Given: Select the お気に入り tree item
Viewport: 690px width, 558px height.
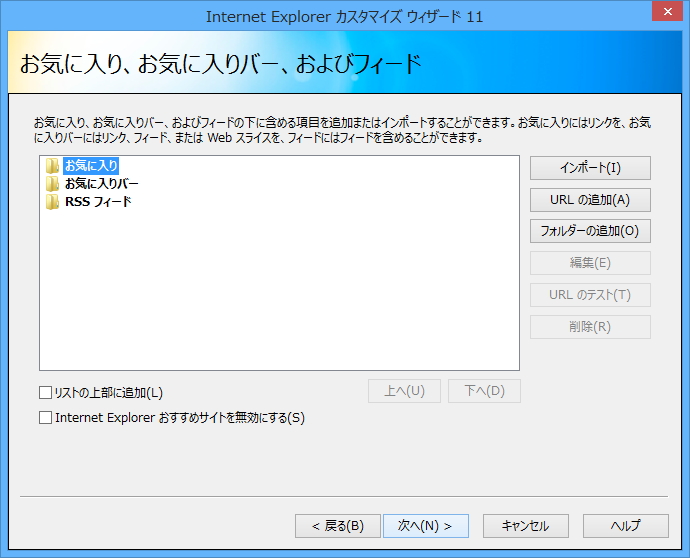Looking at the screenshot, I should click(91, 165).
